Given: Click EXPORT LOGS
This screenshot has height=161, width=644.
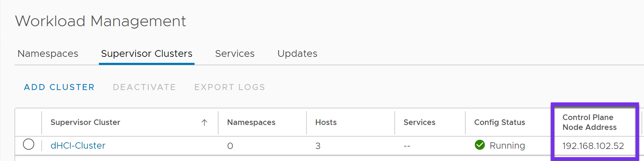Looking at the screenshot, I should [x=229, y=87].
